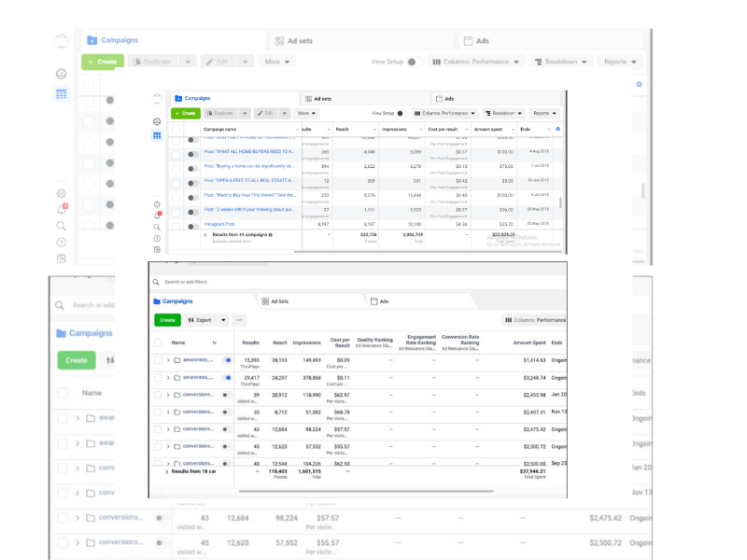Toggle off the awareness campaign with 15,393 results
The height and width of the screenshot is (560, 747).
(227, 360)
